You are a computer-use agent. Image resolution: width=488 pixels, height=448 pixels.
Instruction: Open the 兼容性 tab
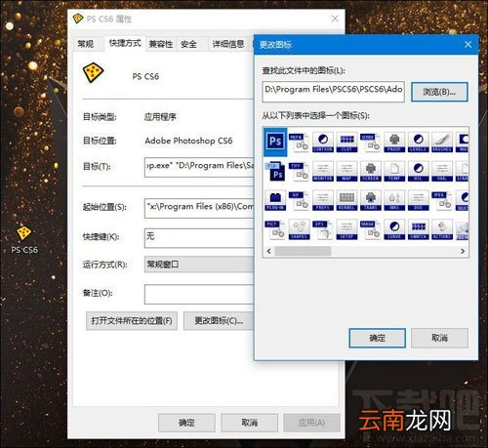161,44
